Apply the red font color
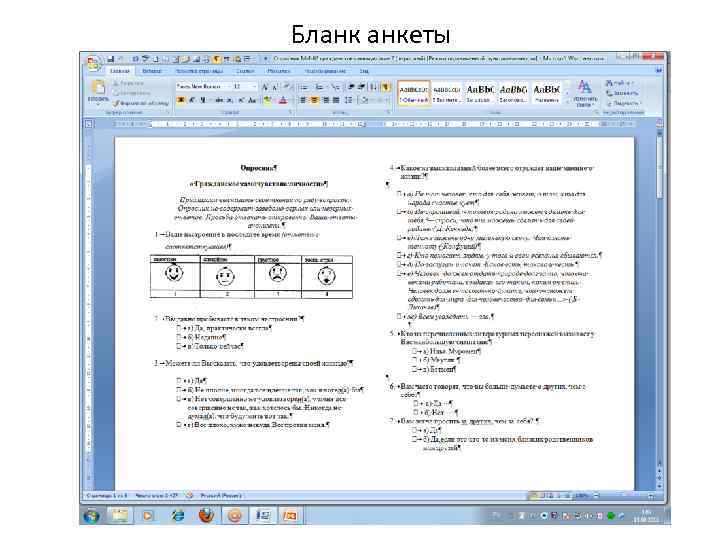The image size is (720, 540). [x=283, y=100]
